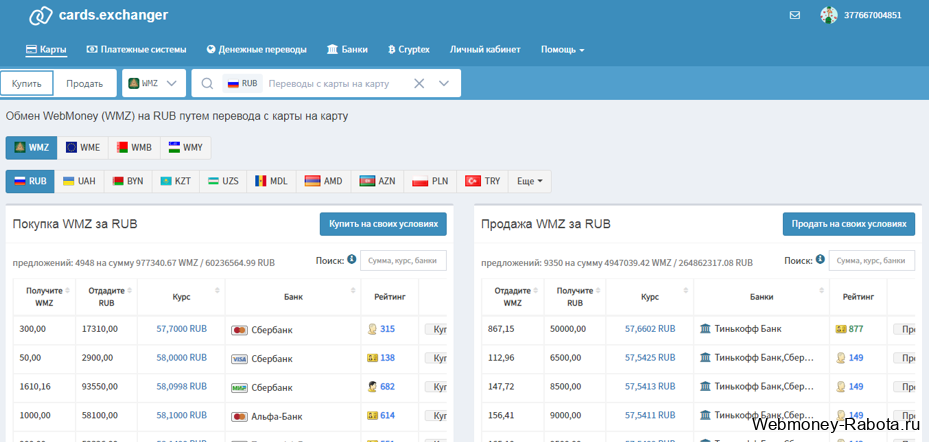The image size is (929, 442).
Task: Click the RUB tag in the search bar
Action: 243,84
